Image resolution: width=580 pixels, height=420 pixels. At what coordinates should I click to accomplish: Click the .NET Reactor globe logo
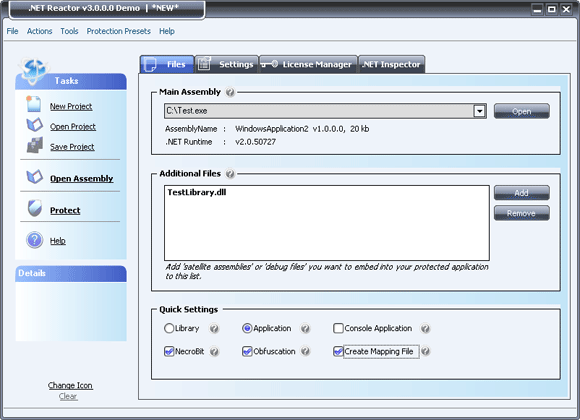click(33, 71)
